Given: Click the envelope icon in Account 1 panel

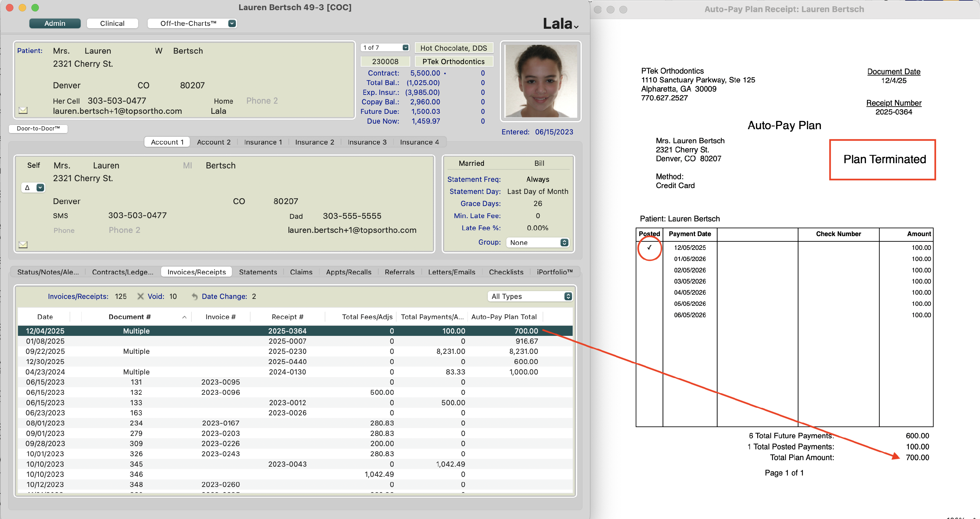Looking at the screenshot, I should [x=23, y=245].
